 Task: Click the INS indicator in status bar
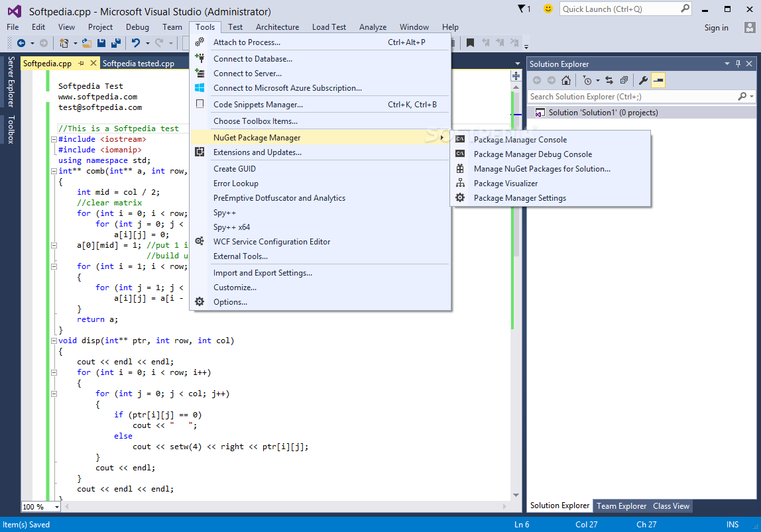tap(732, 524)
